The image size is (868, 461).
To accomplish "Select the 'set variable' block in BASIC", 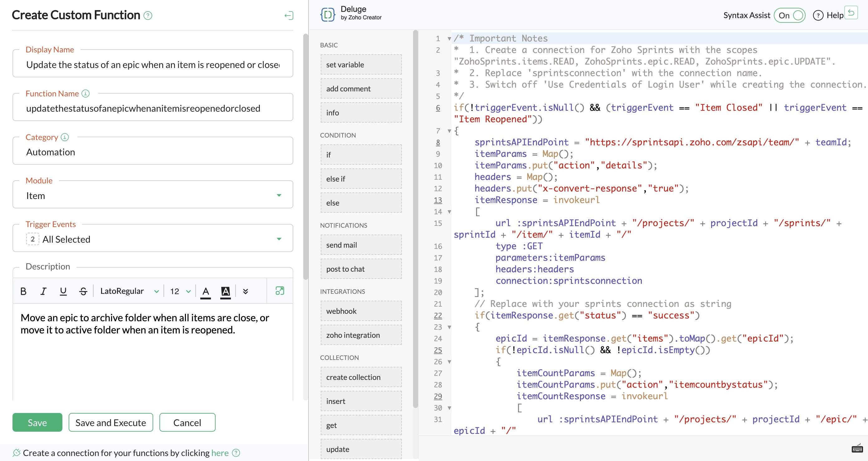I will pos(361,65).
